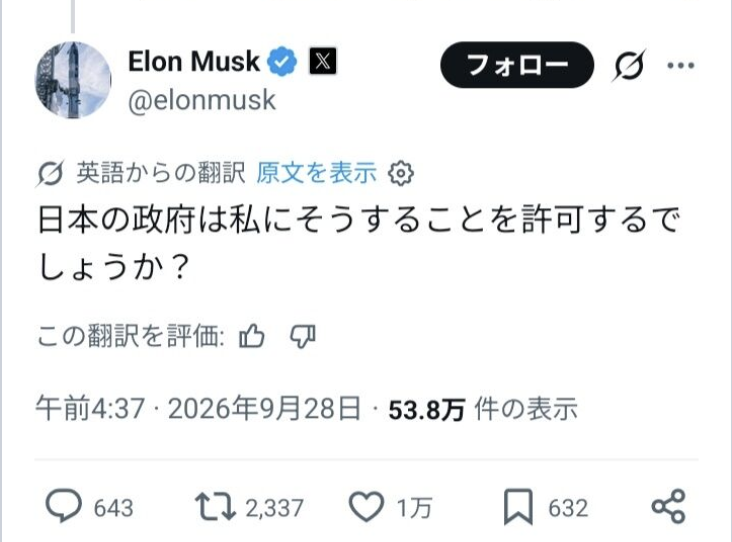Image resolution: width=732 pixels, height=542 pixels.
Task: Open Elon Musk's profile picture
Action: 73,80
